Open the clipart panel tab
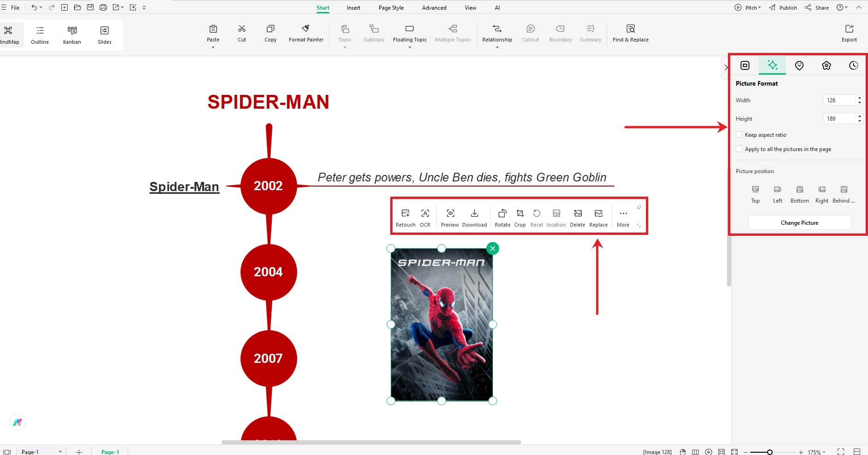The width and height of the screenshot is (868, 455). click(x=827, y=65)
